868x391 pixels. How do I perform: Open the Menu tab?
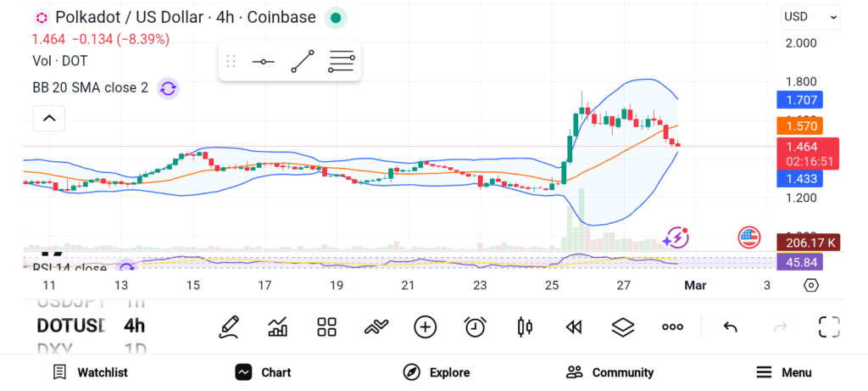point(784,372)
